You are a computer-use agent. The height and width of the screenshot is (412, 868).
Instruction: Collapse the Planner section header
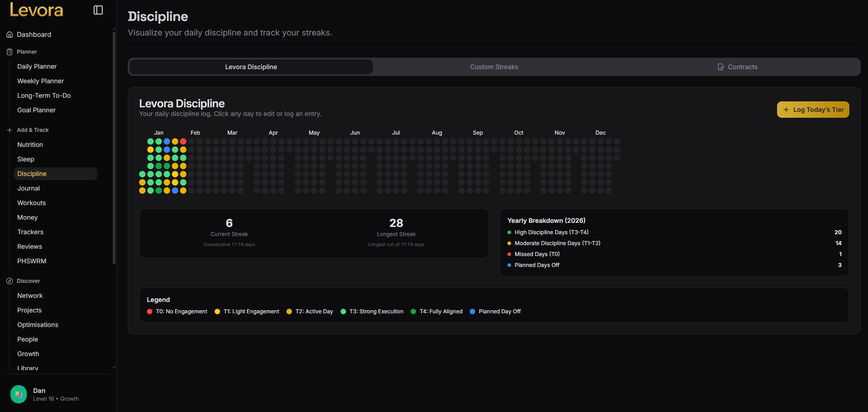coord(27,51)
